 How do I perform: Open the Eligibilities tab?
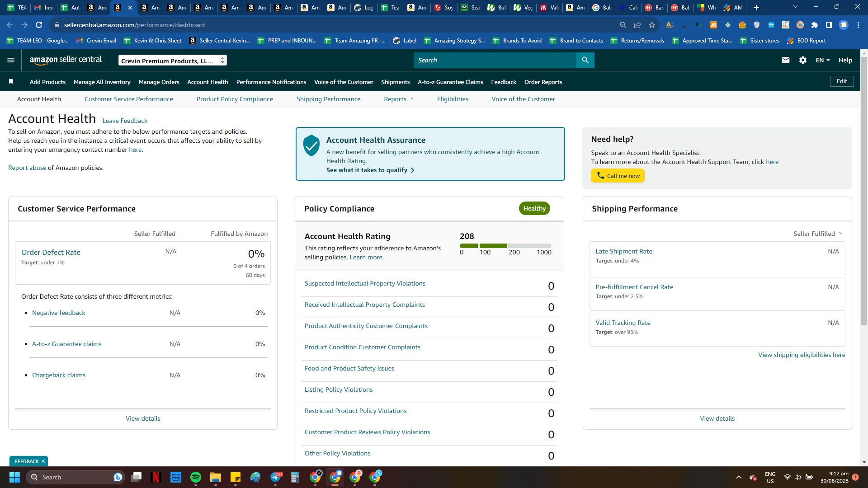point(453,99)
